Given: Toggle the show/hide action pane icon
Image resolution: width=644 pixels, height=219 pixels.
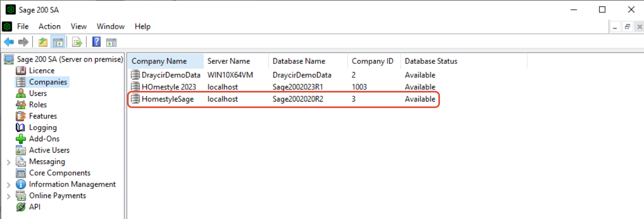Looking at the screenshot, I should coord(111,42).
